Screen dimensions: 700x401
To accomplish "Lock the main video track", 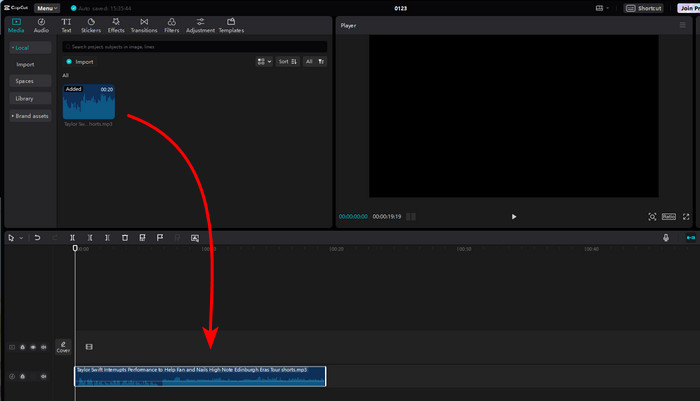I will coord(22,347).
